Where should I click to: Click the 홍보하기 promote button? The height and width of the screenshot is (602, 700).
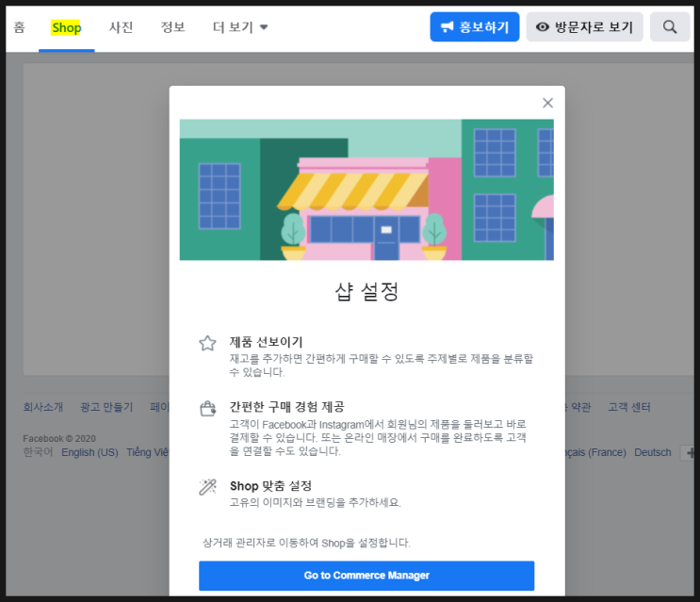pyautogui.click(x=475, y=26)
